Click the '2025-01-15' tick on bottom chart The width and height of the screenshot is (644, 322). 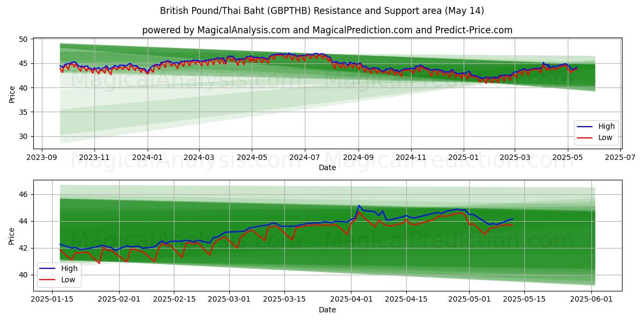coord(53,300)
